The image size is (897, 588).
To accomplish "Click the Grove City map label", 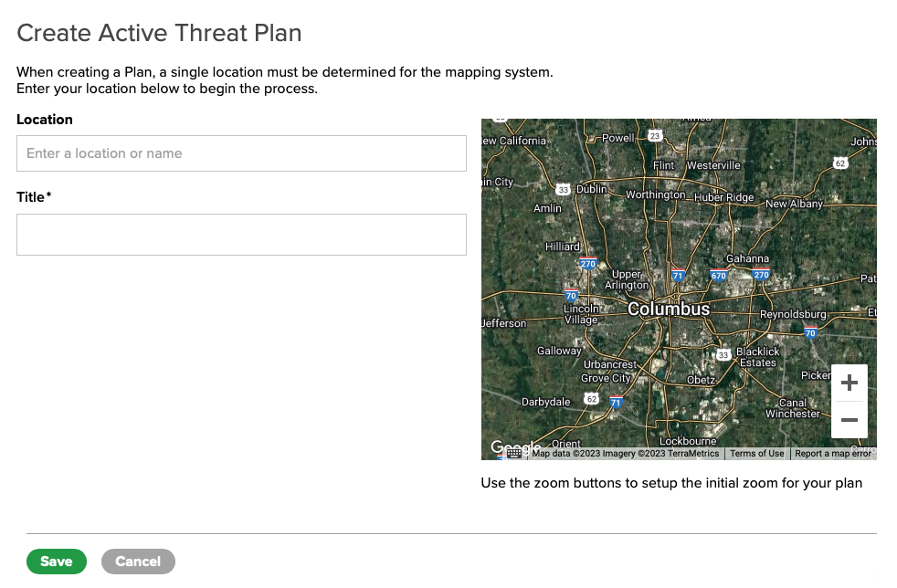I will coord(606,378).
